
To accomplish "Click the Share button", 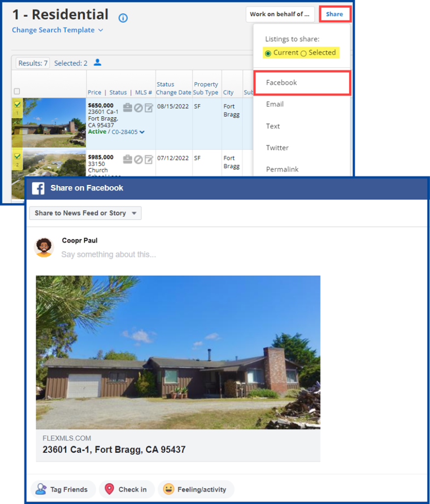I will pos(335,14).
